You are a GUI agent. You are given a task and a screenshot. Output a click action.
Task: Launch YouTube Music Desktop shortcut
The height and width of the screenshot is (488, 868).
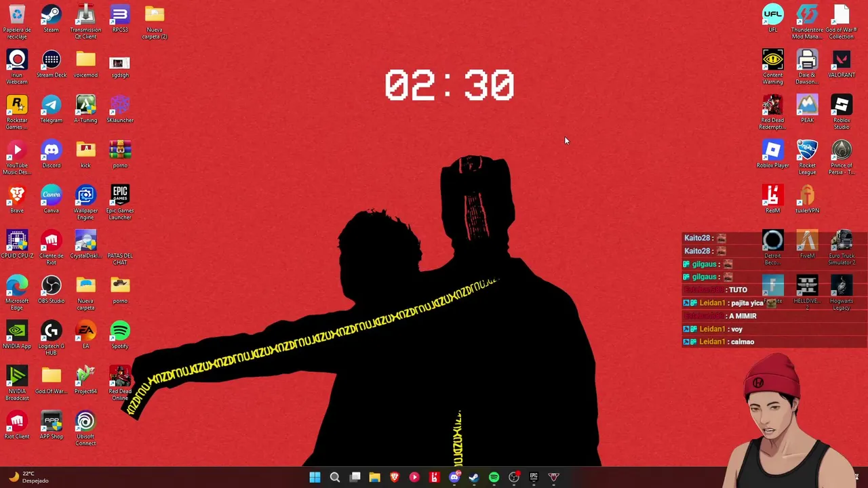click(x=17, y=157)
